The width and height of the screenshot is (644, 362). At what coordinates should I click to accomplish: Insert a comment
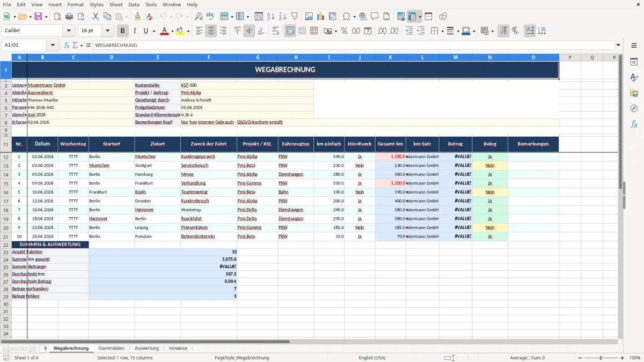coord(375,17)
